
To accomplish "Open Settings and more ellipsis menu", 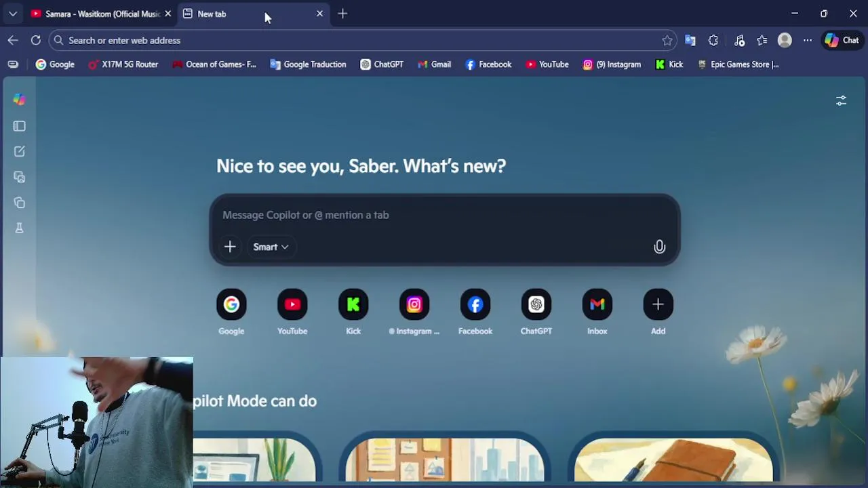I will tap(808, 41).
